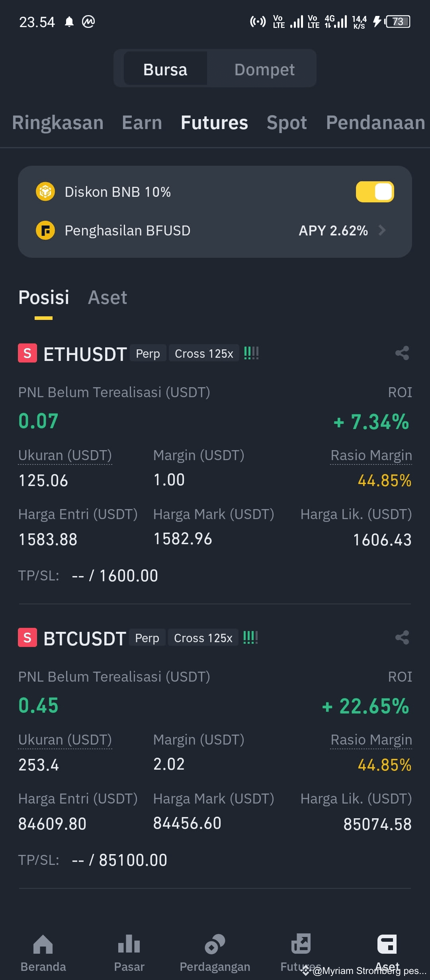Edit ETHUSDT TP/SL value 1600.00
Screen dimensions: 430x980
(128, 576)
